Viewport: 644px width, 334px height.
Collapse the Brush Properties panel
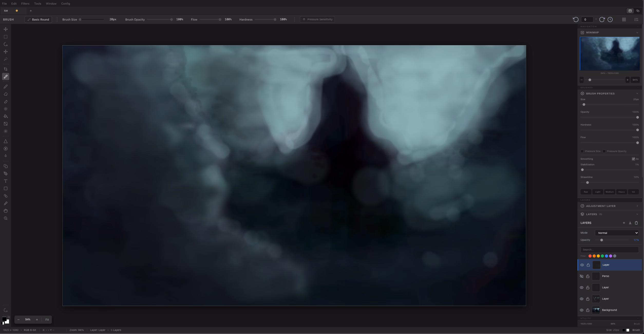pyautogui.click(x=637, y=93)
